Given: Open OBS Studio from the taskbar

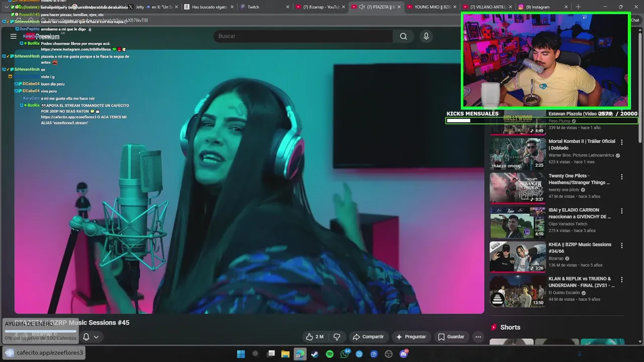Looking at the screenshot, I should (x=388, y=354).
